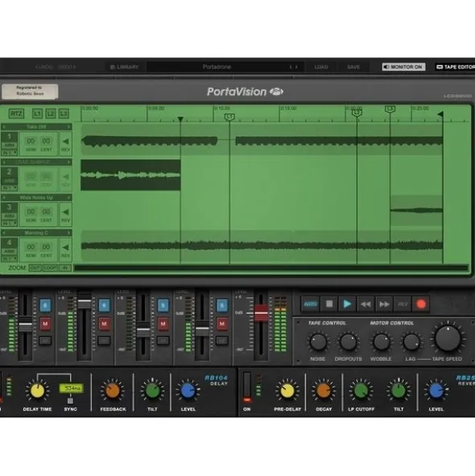Click Zoom IN button

click(65, 268)
